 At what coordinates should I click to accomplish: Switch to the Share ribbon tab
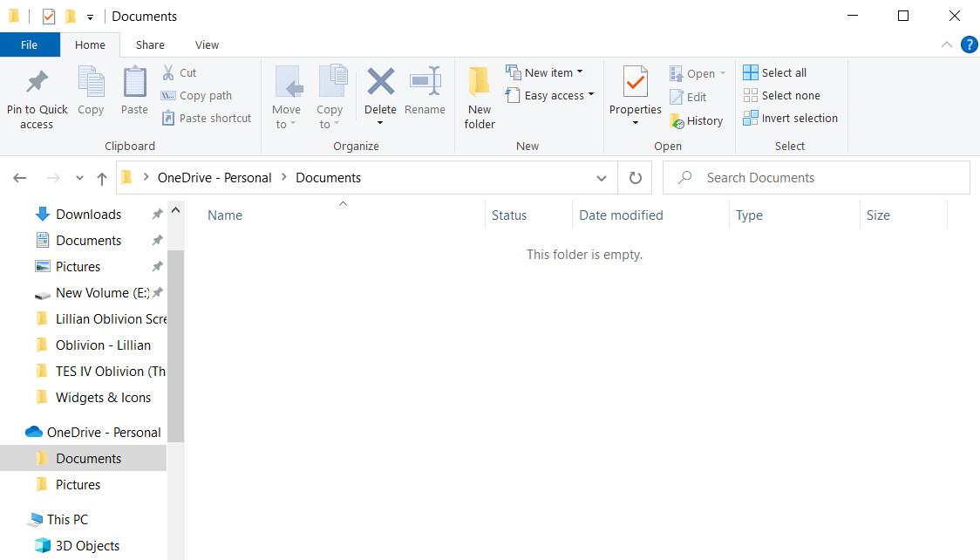(x=150, y=44)
